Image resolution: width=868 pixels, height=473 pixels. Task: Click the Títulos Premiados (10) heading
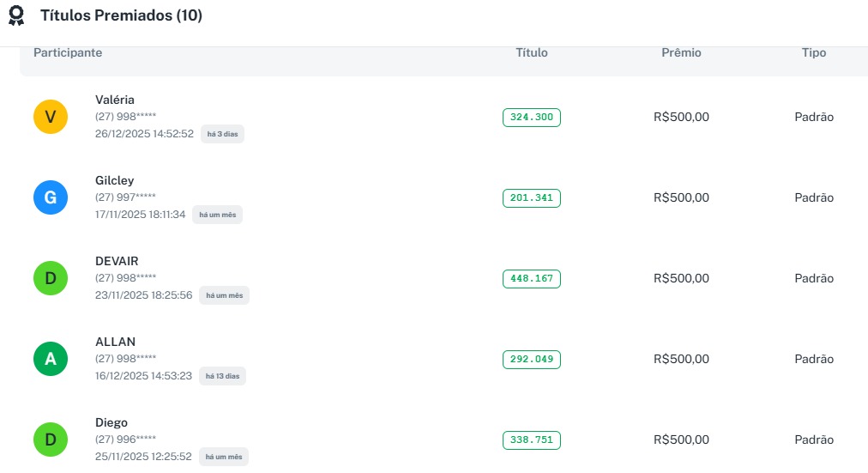click(121, 15)
